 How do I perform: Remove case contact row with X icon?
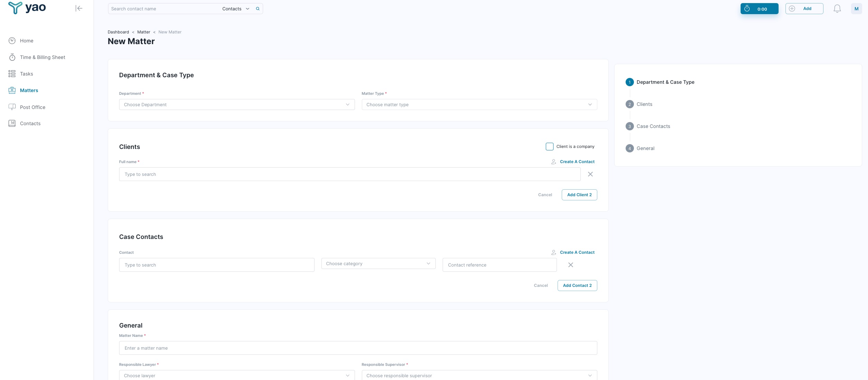pyautogui.click(x=571, y=265)
